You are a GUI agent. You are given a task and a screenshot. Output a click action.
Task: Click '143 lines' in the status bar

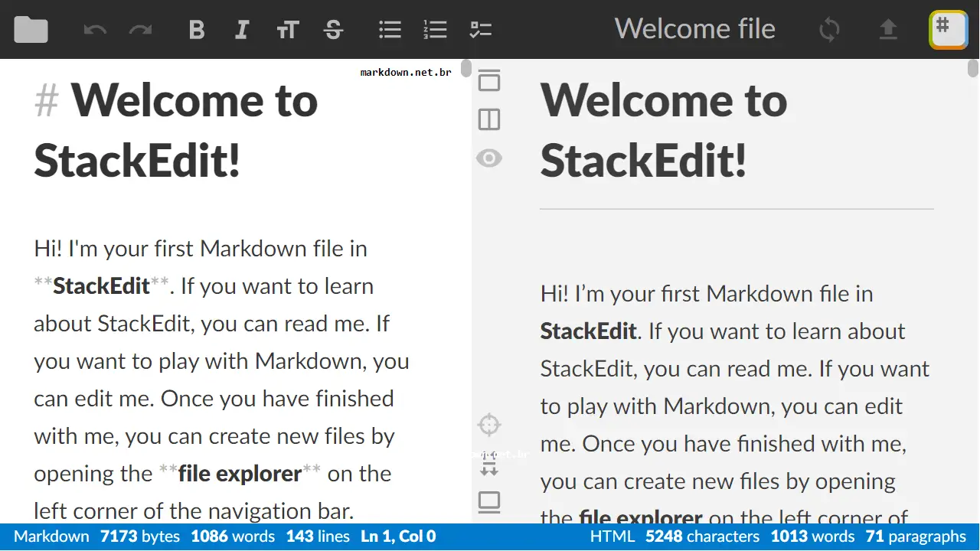(x=318, y=536)
